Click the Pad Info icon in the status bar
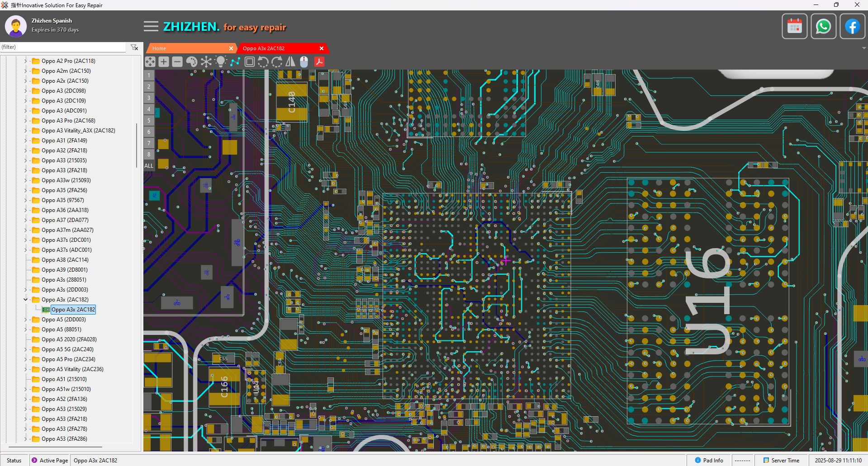Viewport: 868px width, 466px height. (x=697, y=460)
